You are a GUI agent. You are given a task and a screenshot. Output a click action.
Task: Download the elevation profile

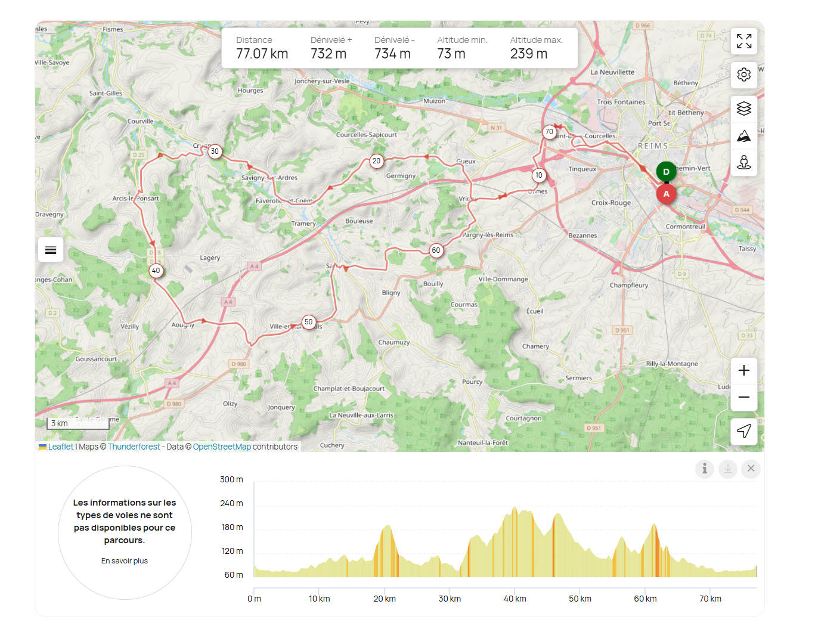tap(727, 469)
